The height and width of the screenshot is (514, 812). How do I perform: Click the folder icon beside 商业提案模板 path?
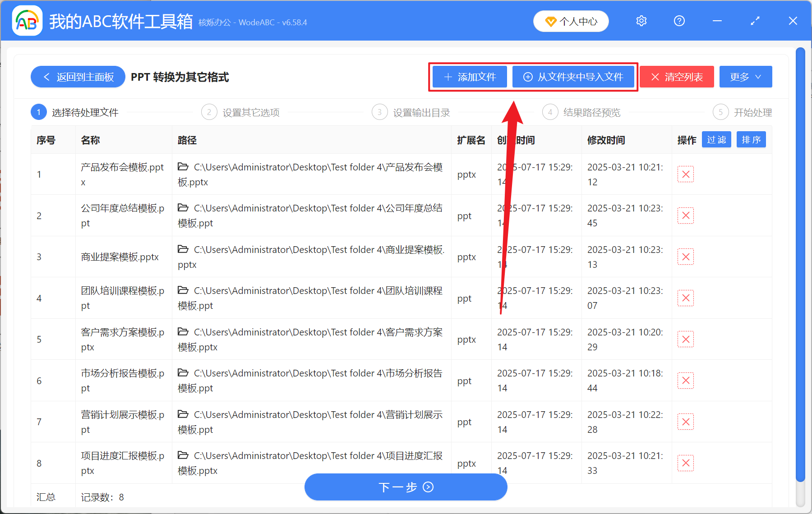click(183, 249)
